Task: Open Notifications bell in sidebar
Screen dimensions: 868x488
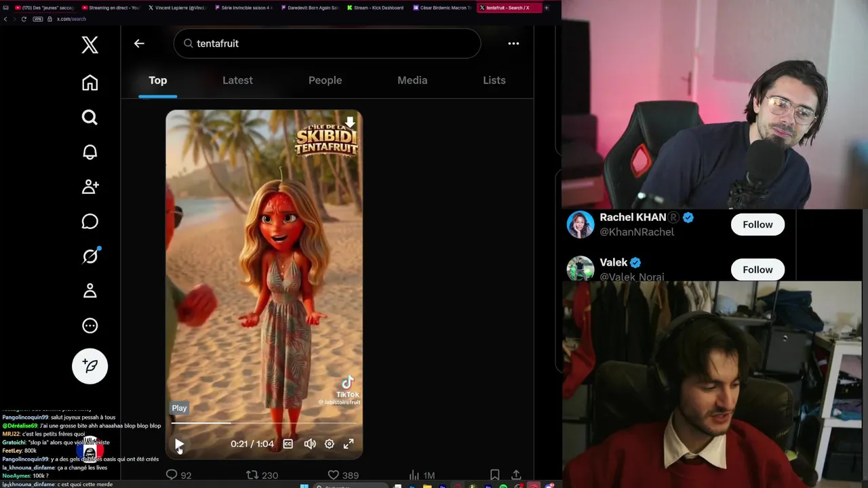Action: [x=90, y=152]
